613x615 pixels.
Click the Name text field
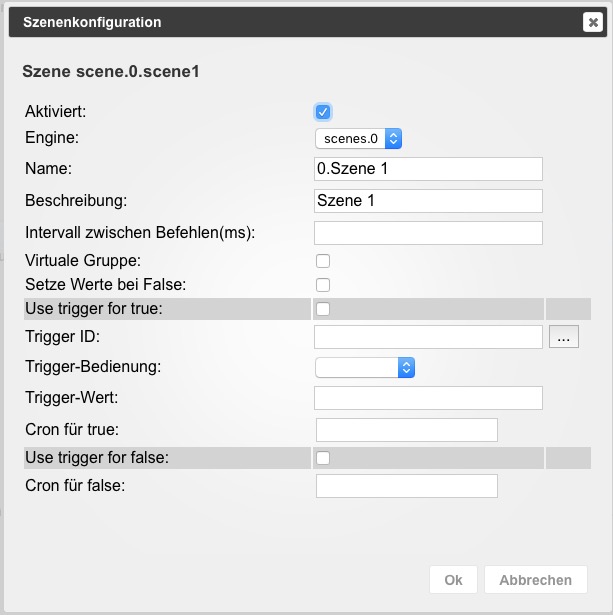click(428, 169)
